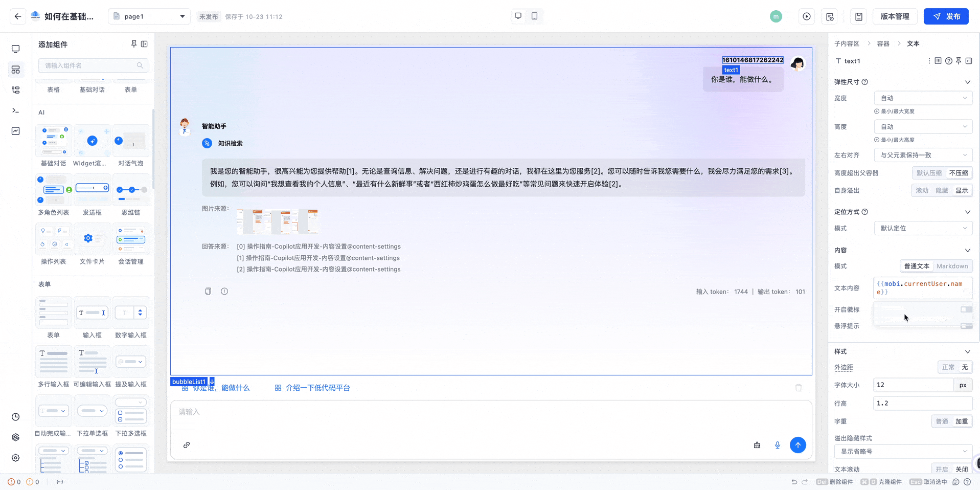The image size is (980, 490).
Task: Open the settings gear at sidebar bottom
Action: (x=16, y=458)
